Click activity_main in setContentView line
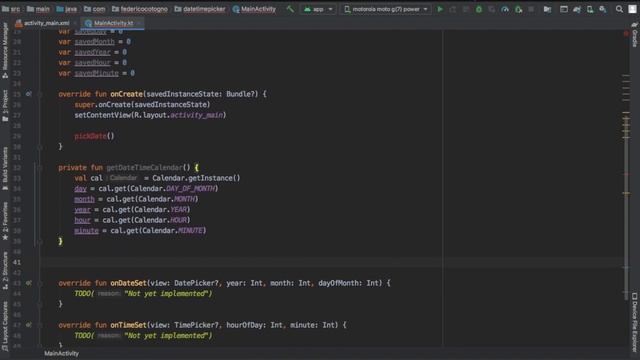 tap(197, 115)
